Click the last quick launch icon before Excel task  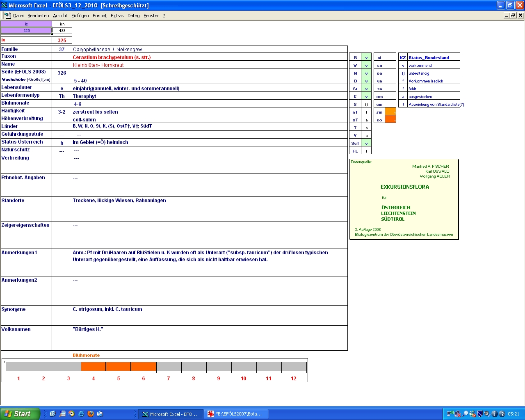click(100, 414)
